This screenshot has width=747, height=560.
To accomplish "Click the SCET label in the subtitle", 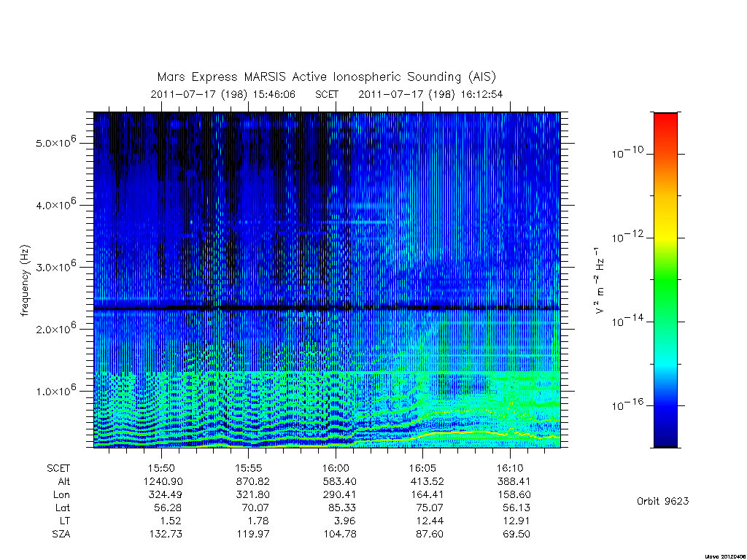I will click(327, 94).
